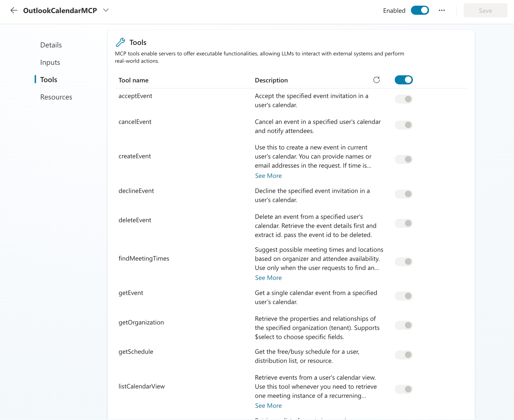Enable the listCalendarView tool
The height and width of the screenshot is (420, 514).
coord(404,389)
